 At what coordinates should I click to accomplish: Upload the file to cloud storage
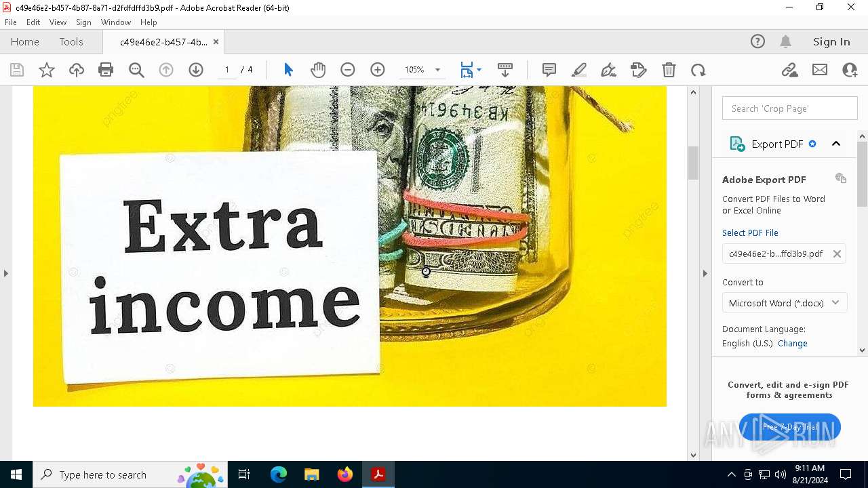77,70
